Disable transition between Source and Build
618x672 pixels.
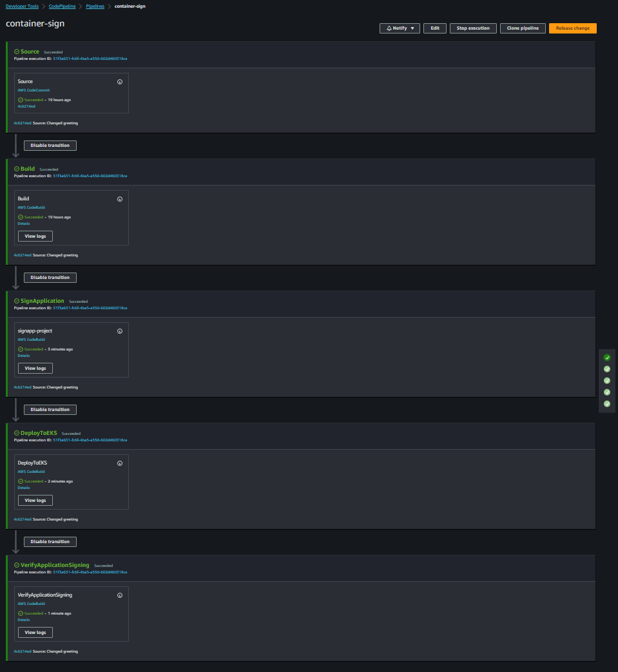tap(50, 145)
